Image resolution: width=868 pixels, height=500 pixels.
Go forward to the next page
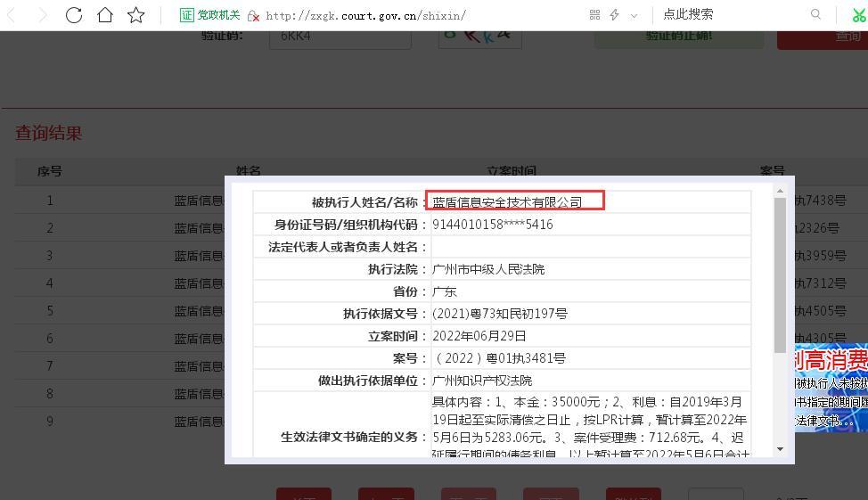(x=43, y=15)
